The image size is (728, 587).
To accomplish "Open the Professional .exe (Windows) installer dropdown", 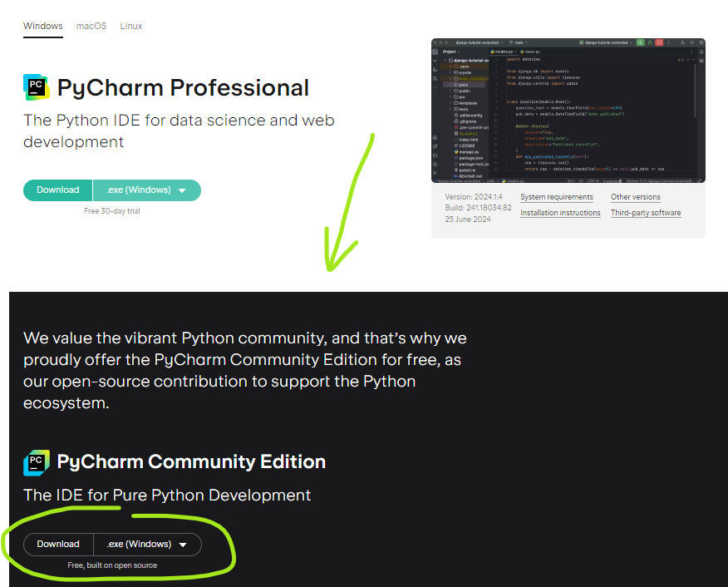I will pyautogui.click(x=146, y=190).
